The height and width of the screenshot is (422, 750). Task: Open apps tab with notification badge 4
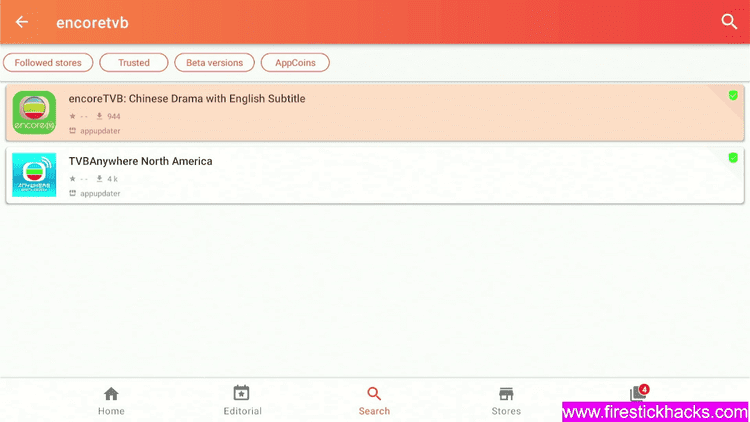pyautogui.click(x=639, y=393)
